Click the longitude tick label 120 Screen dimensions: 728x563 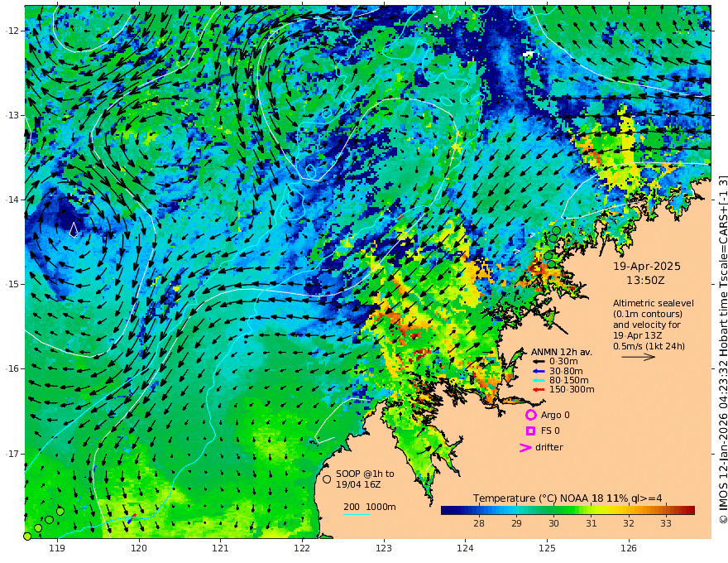pyautogui.click(x=139, y=548)
